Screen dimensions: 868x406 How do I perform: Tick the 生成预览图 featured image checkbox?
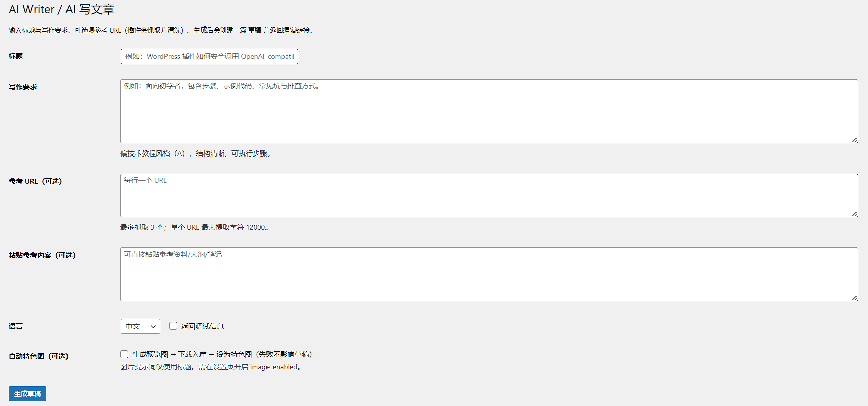[124, 354]
